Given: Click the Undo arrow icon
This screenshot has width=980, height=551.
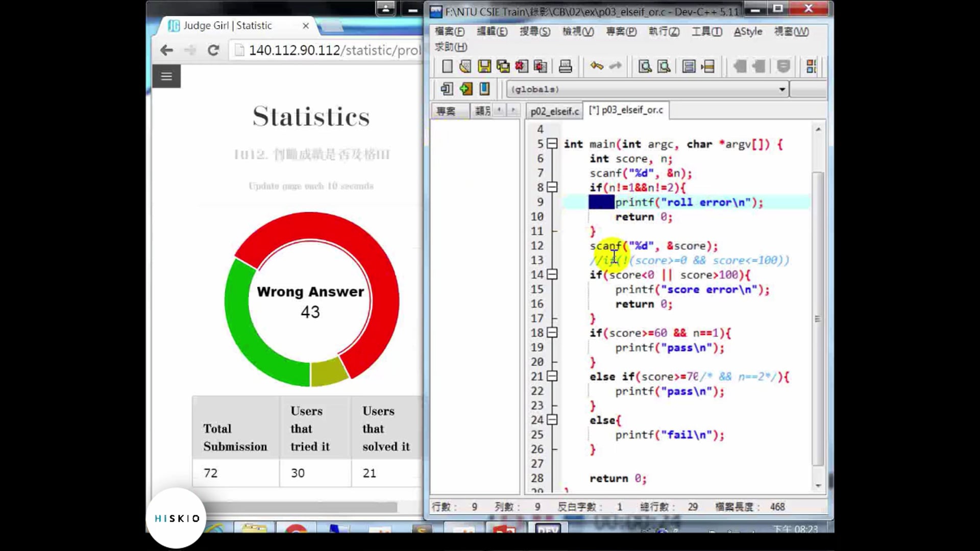Looking at the screenshot, I should coord(596,66).
